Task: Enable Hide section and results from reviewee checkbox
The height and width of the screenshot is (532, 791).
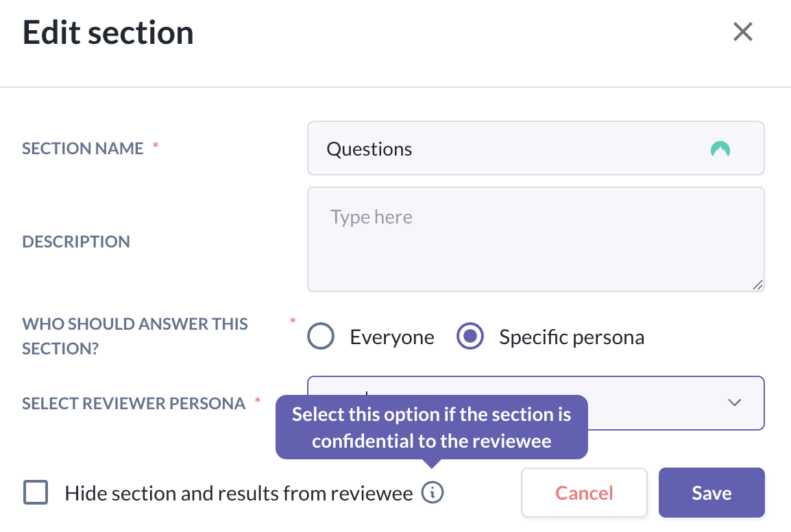Action: pos(36,493)
